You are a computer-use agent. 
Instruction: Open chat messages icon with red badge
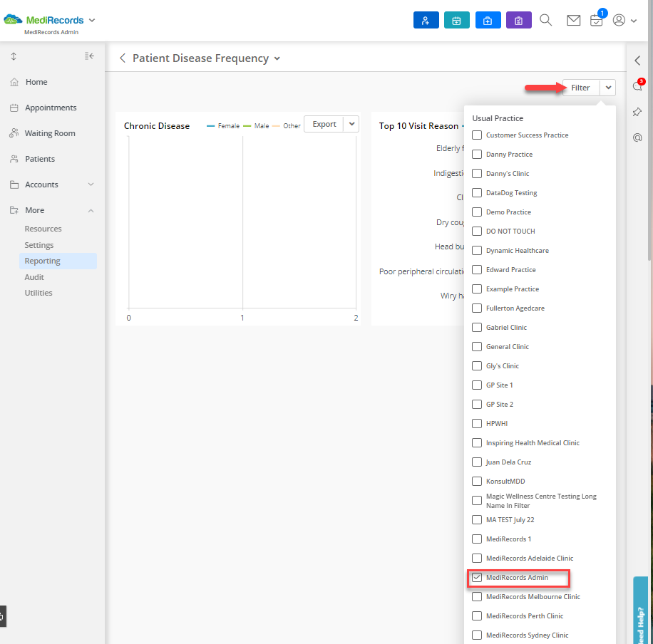tap(637, 85)
